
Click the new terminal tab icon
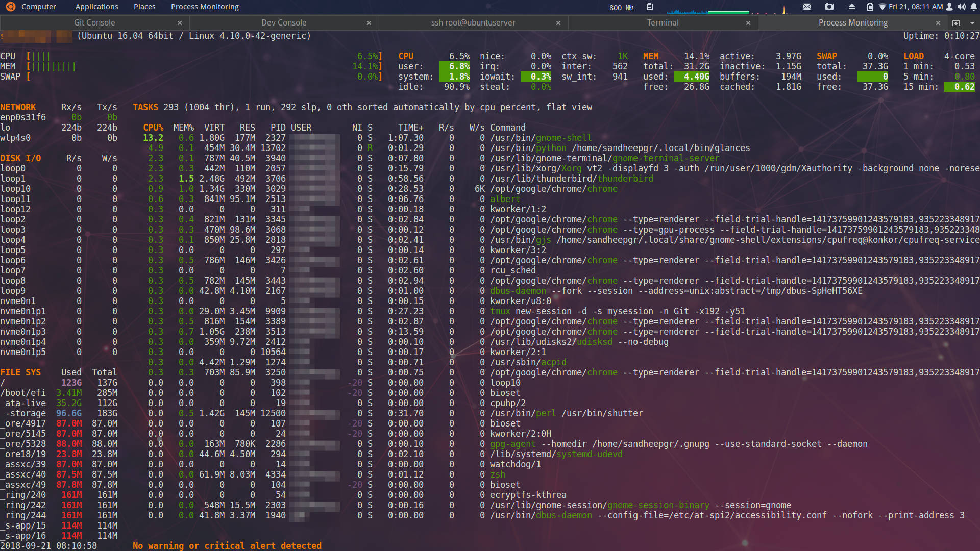956,23
